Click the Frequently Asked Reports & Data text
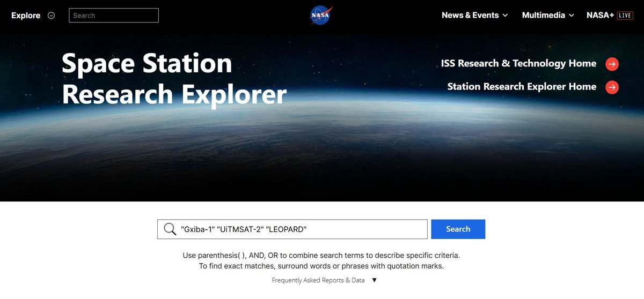The image size is (644, 299). pos(318,280)
